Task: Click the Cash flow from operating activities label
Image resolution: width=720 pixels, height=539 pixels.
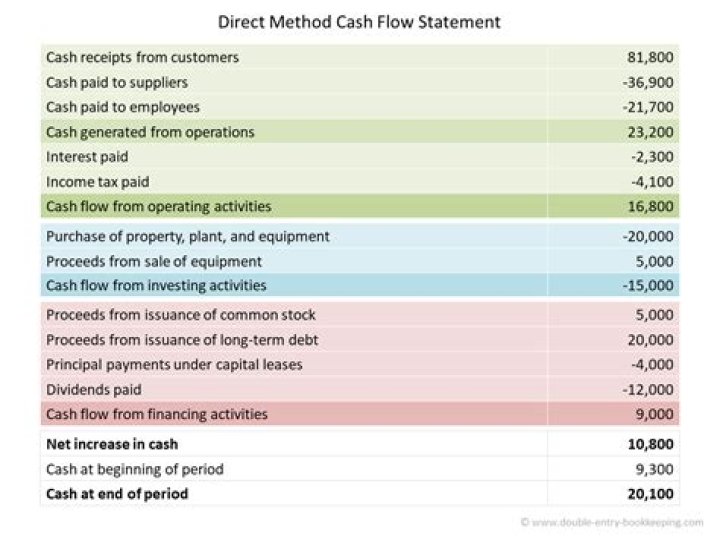Action: point(159,206)
